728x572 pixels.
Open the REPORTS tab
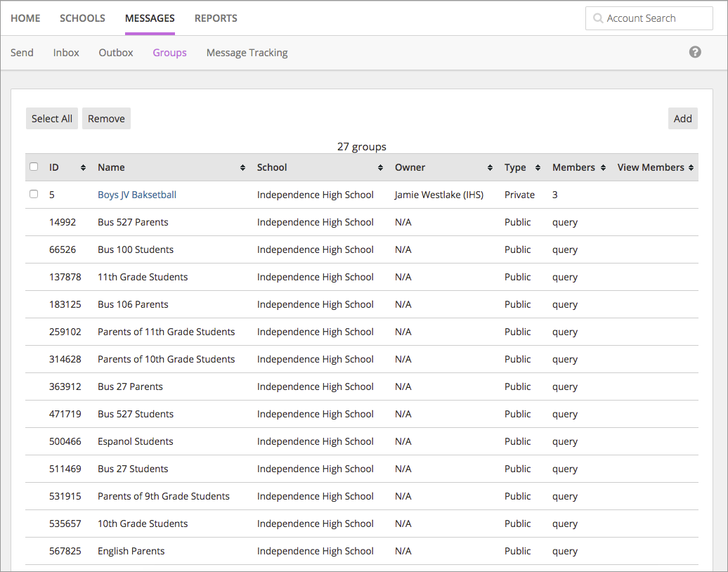[x=216, y=18]
